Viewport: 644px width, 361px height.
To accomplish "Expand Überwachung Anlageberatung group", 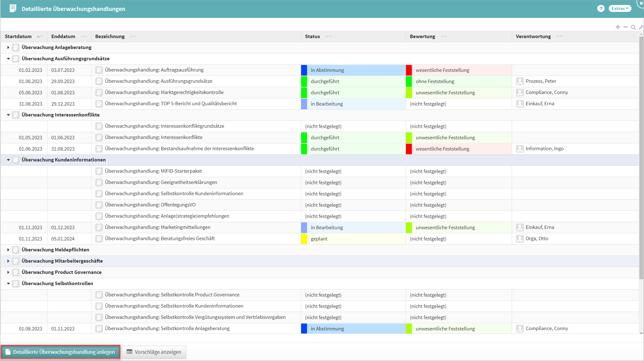I will [x=8, y=47].
